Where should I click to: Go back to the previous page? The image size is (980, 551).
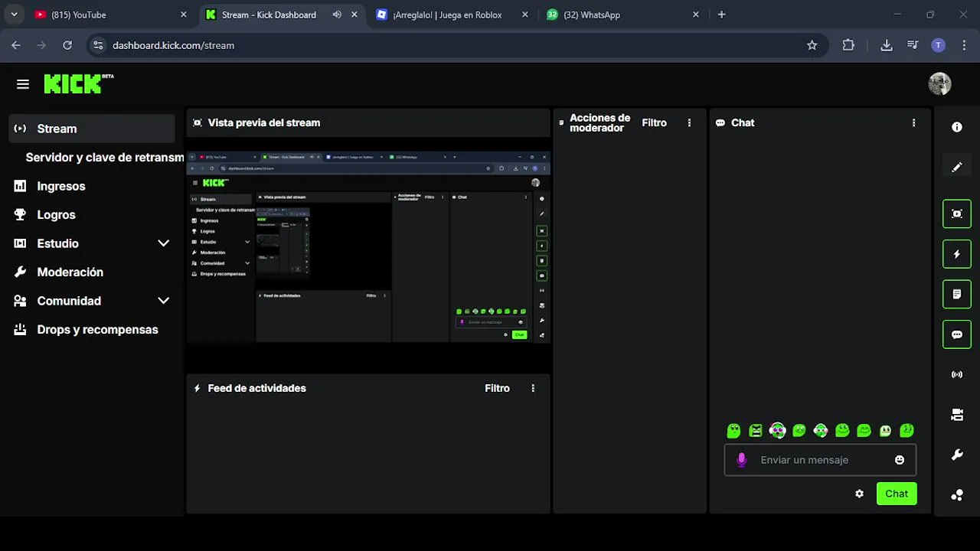click(x=16, y=45)
